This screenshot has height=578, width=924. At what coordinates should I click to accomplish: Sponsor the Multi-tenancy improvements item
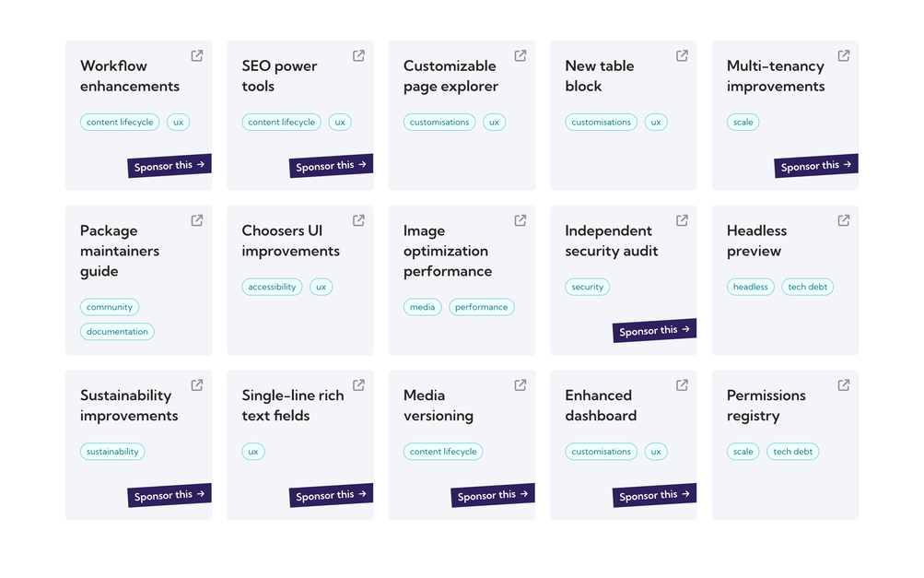pos(816,166)
